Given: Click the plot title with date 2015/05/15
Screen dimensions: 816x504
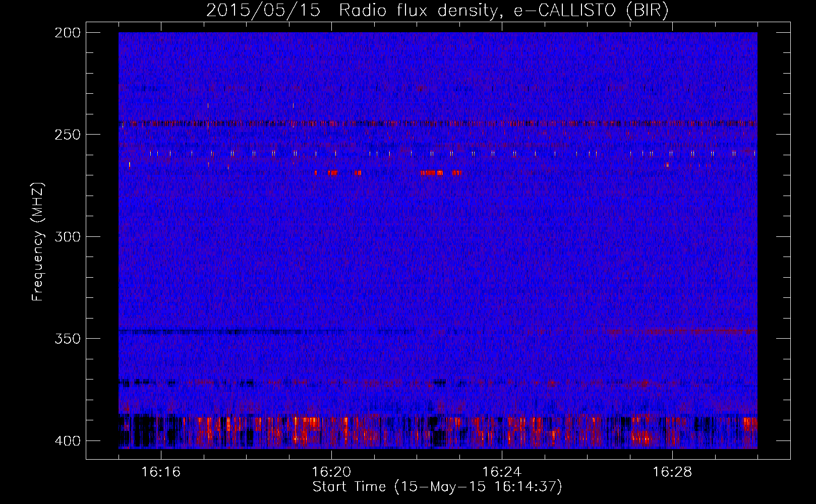Looking at the screenshot, I should 437,11.
